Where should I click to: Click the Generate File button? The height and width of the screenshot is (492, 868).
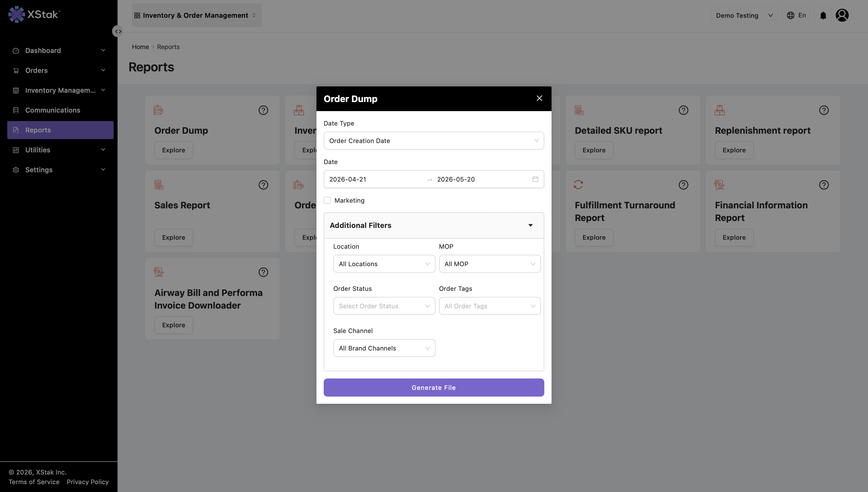(433, 388)
